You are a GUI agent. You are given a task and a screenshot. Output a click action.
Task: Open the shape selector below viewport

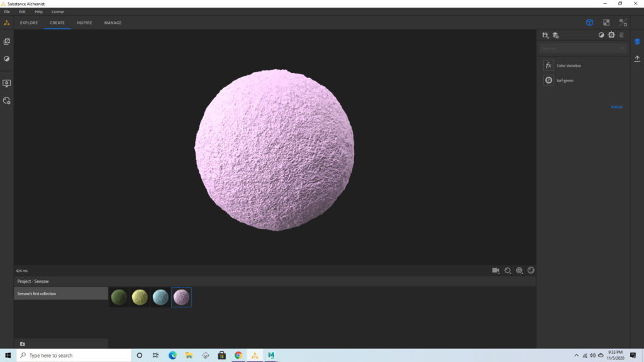point(508,270)
